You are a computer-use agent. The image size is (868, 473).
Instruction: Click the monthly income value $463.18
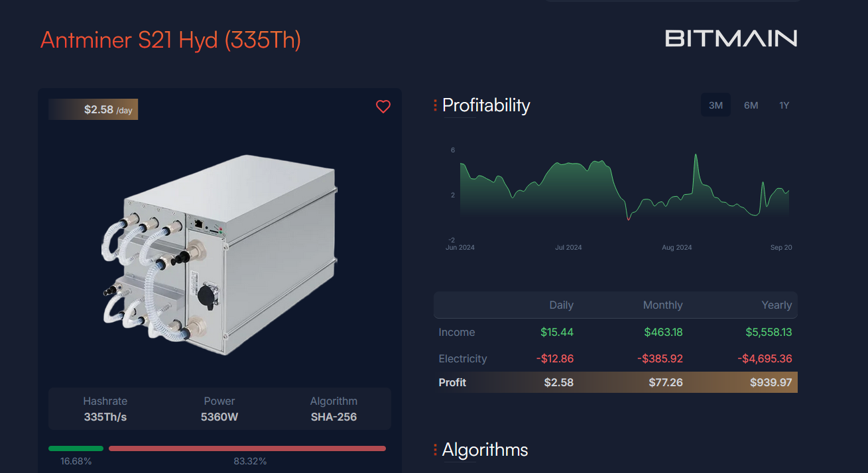point(663,333)
